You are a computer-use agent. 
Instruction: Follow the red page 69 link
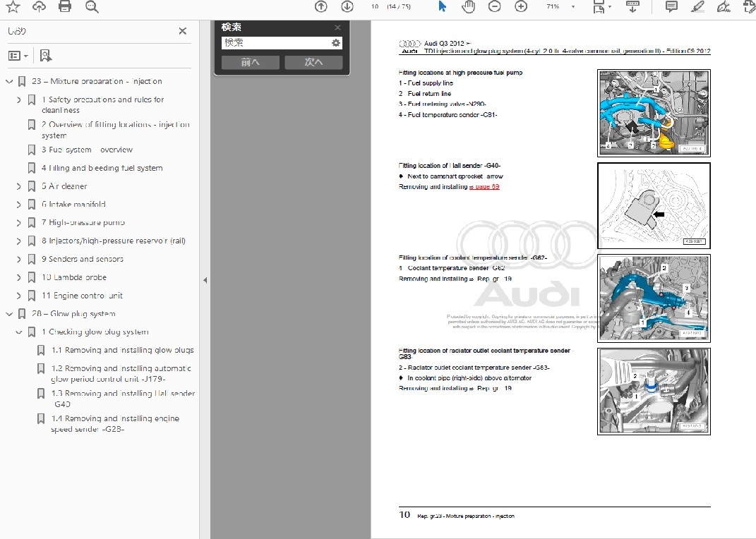[484, 186]
